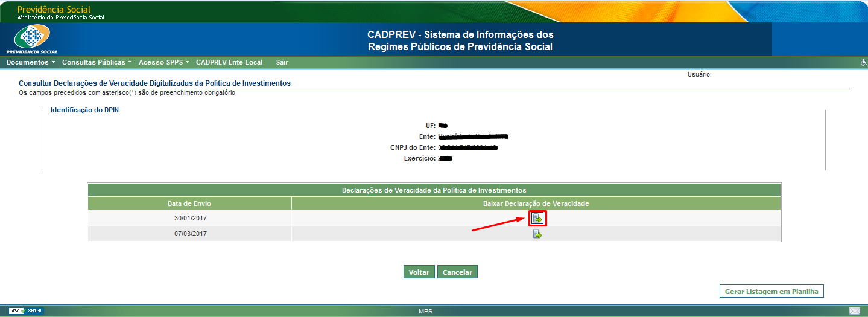Click the Identificação do DPIN legend
868x317 pixels.
click(84, 110)
